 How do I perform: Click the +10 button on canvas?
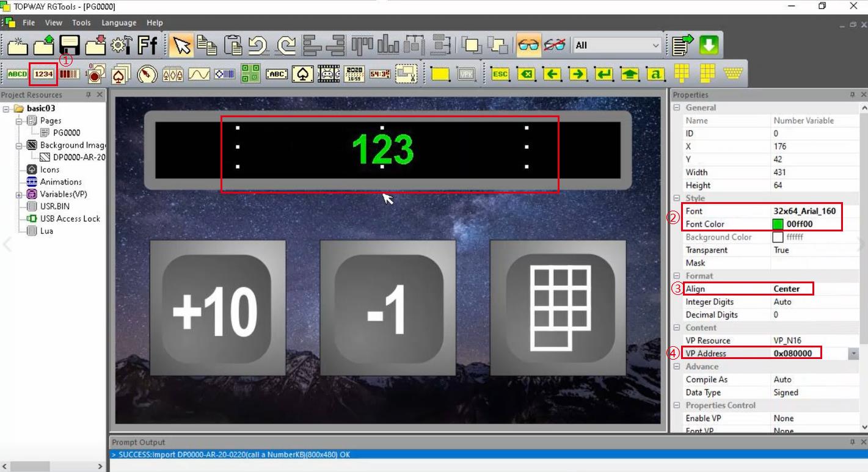tap(217, 307)
